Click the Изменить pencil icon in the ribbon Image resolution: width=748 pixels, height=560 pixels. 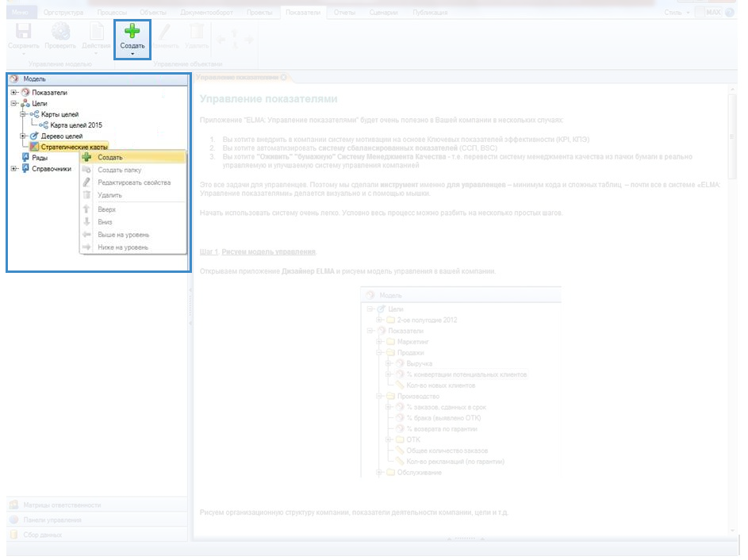pyautogui.click(x=164, y=32)
